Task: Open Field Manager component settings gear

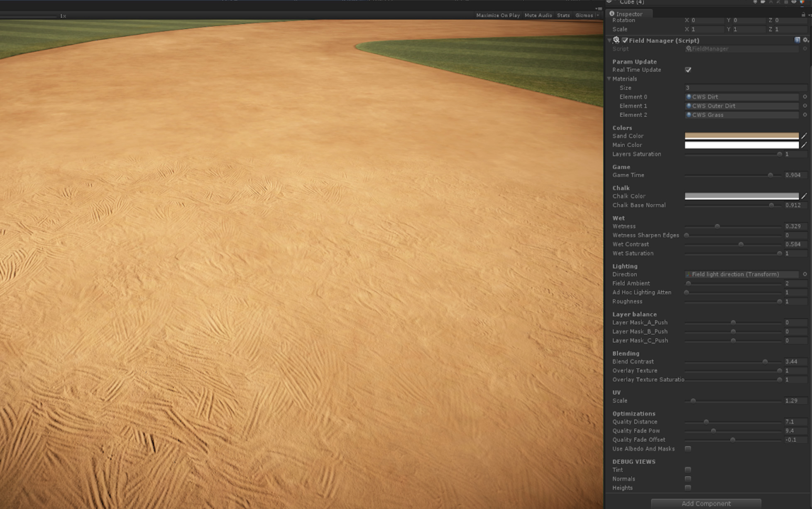Action: [805, 40]
